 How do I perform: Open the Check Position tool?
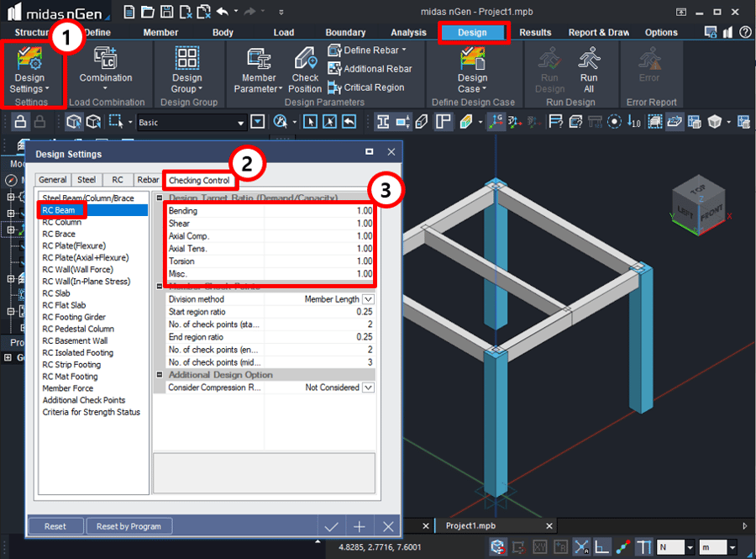point(305,70)
